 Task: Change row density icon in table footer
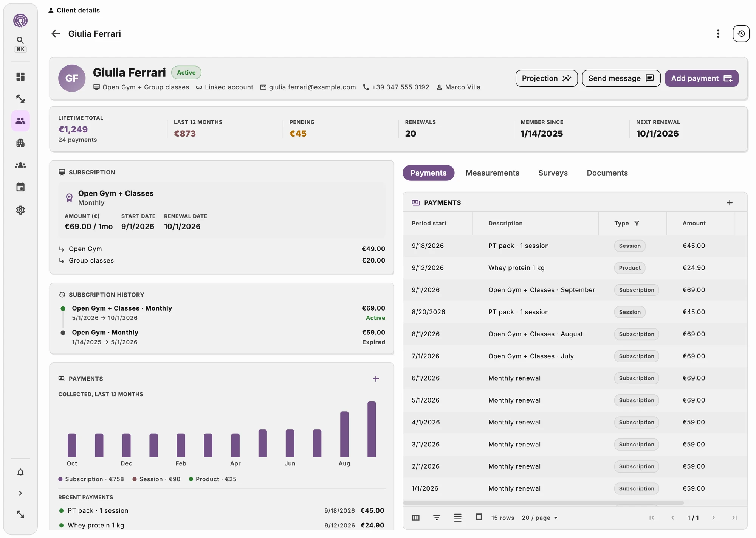(458, 518)
